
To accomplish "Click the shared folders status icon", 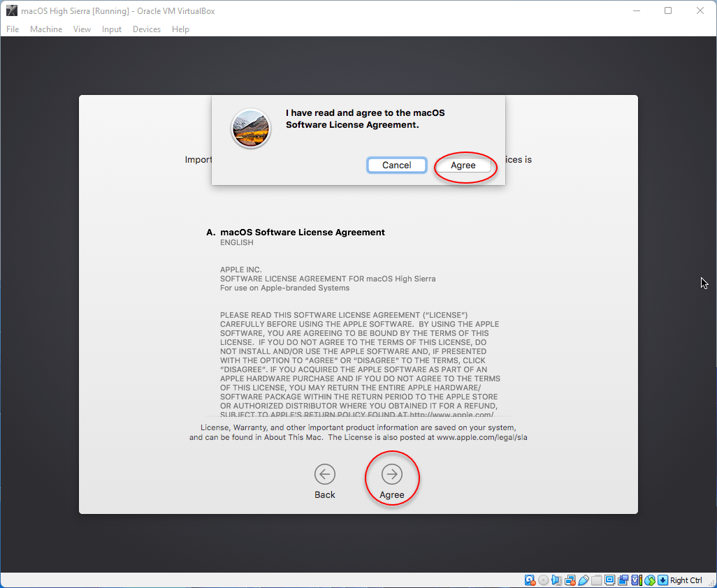I will click(x=596, y=580).
